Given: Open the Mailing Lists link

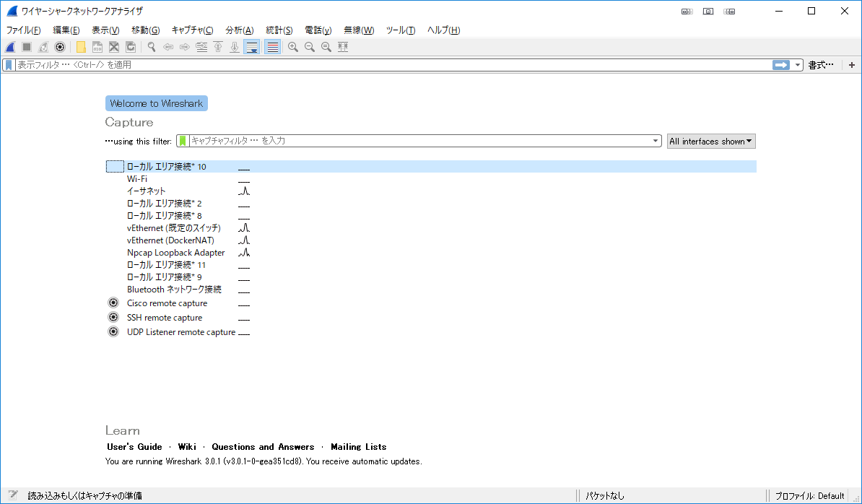Looking at the screenshot, I should [358, 447].
